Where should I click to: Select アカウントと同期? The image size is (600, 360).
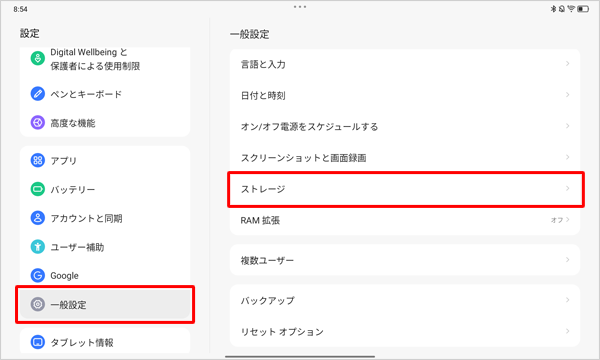click(x=105, y=218)
